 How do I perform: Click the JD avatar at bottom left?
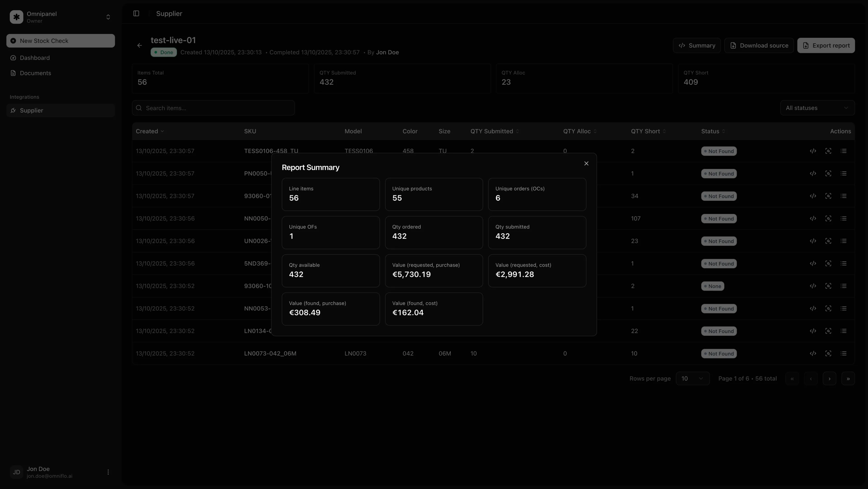16,472
